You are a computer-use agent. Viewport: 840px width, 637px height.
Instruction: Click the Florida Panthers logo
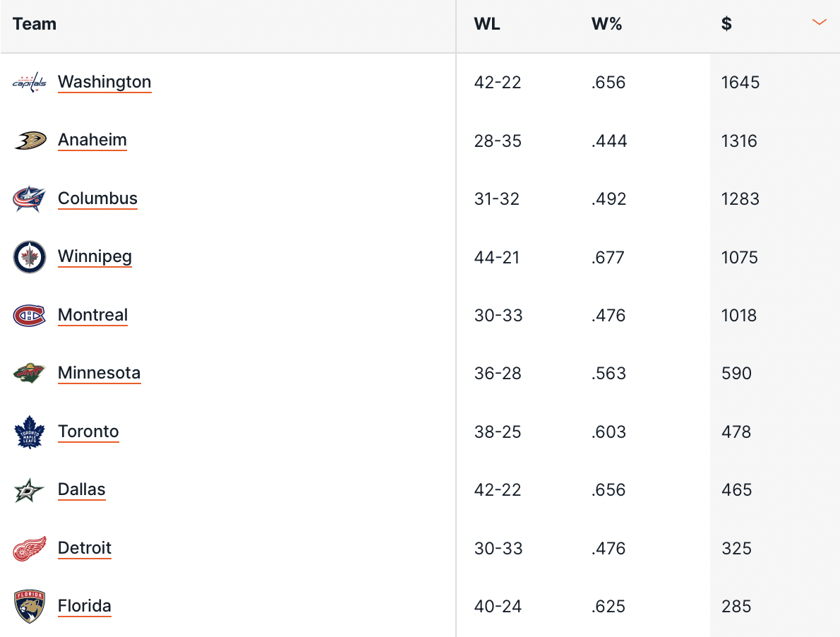[30, 607]
